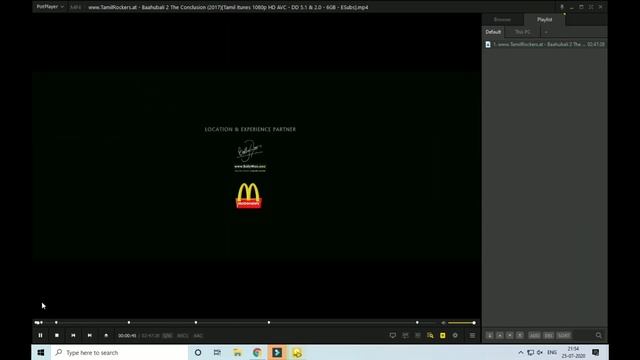This screenshot has width=640, height=360.
Task: Click the AVC1 video codec label
Action: [182, 336]
